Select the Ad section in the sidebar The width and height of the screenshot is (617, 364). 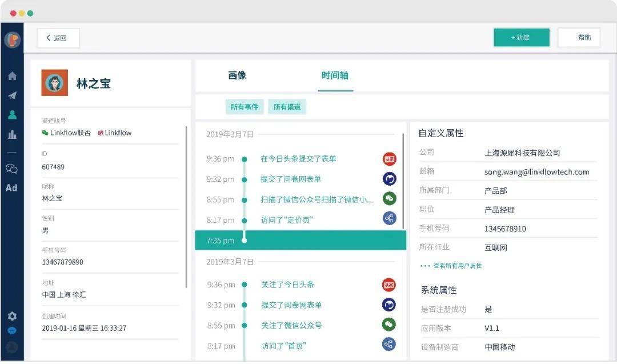tap(13, 187)
